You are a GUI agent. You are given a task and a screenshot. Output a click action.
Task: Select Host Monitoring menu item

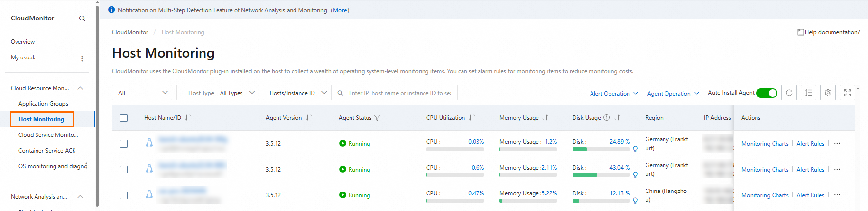click(x=41, y=119)
